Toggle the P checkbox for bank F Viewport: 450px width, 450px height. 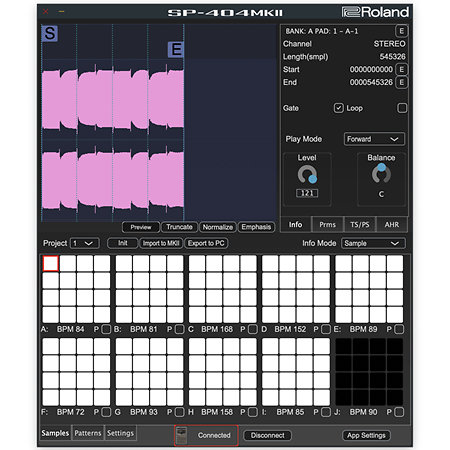click(106, 412)
